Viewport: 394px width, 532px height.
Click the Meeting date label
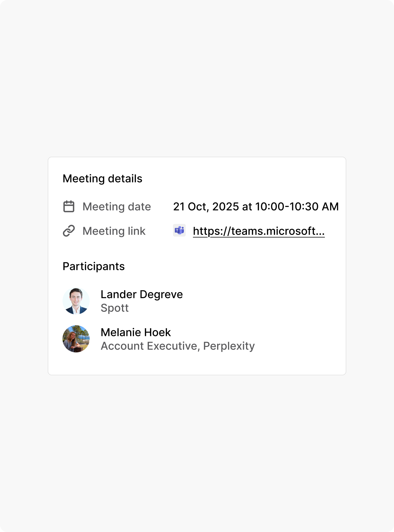coord(117,206)
